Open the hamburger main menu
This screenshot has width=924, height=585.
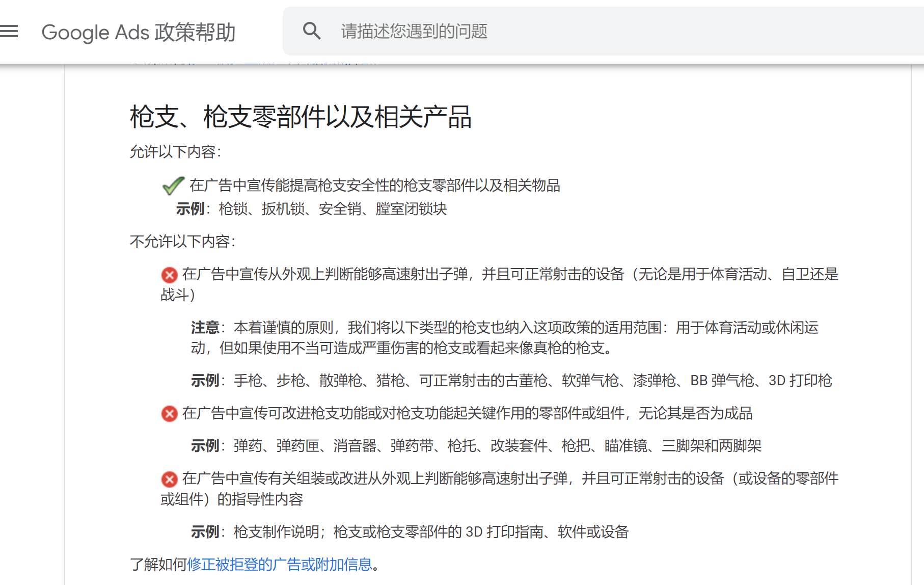pos(9,32)
